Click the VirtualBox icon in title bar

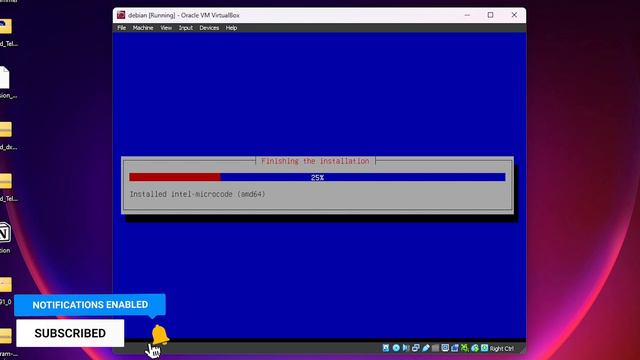click(121, 15)
